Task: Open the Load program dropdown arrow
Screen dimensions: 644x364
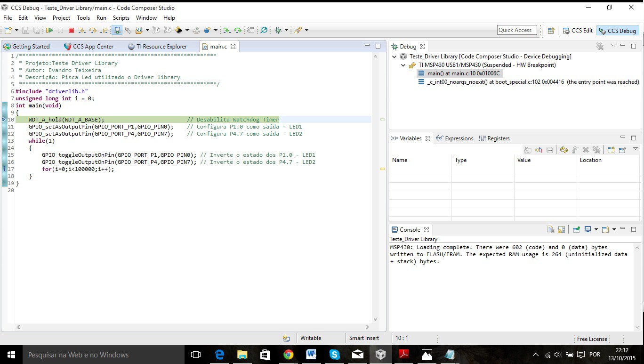Action: pyautogui.click(x=147, y=30)
